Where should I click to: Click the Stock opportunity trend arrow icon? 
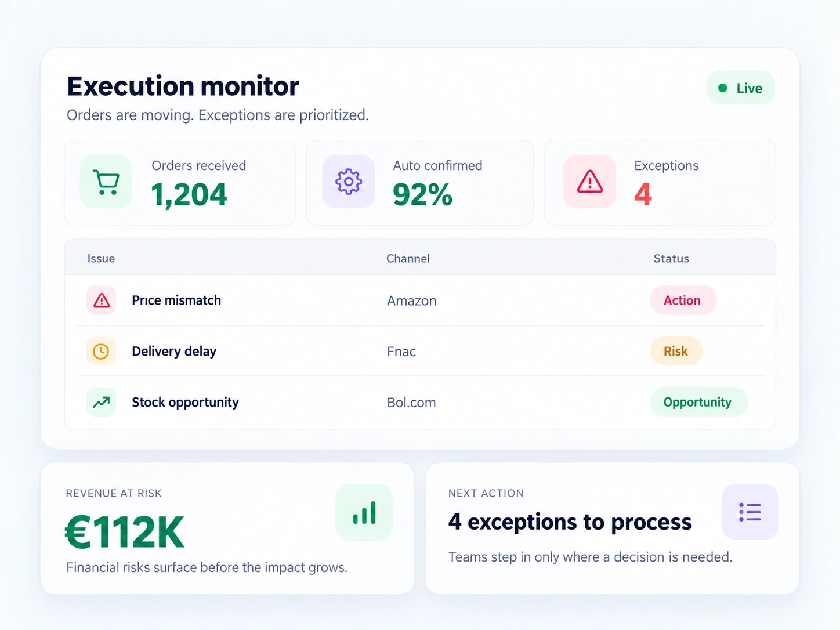[x=102, y=402]
